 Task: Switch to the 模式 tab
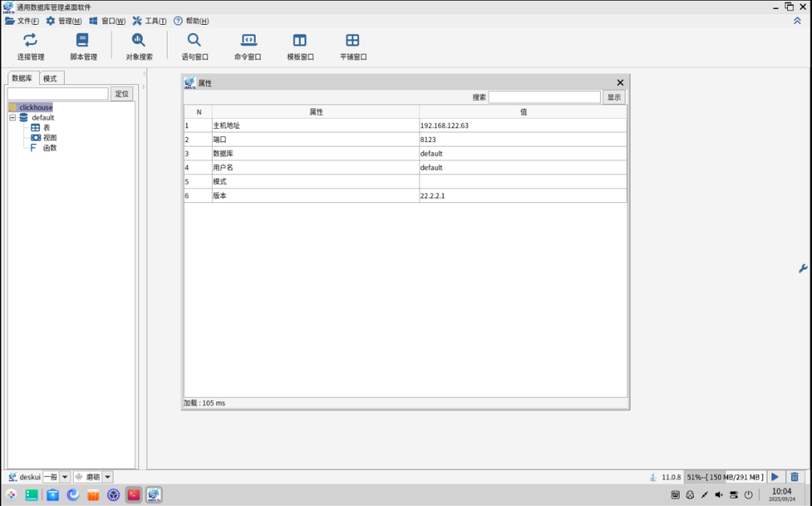point(51,79)
